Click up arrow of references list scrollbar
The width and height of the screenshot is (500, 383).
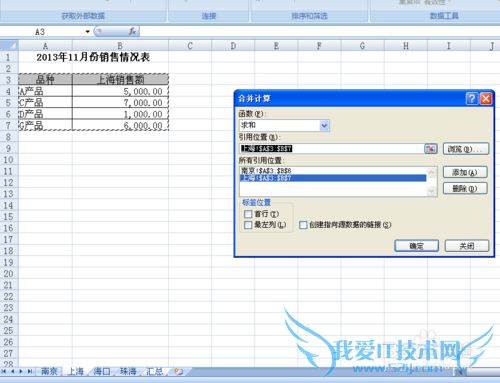pyautogui.click(x=431, y=172)
